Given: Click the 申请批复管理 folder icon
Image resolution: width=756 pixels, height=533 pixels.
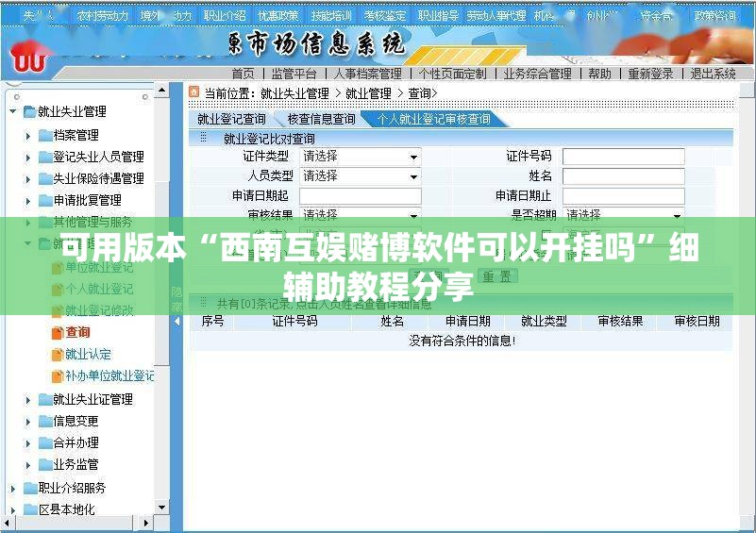Looking at the screenshot, I should (x=45, y=201).
